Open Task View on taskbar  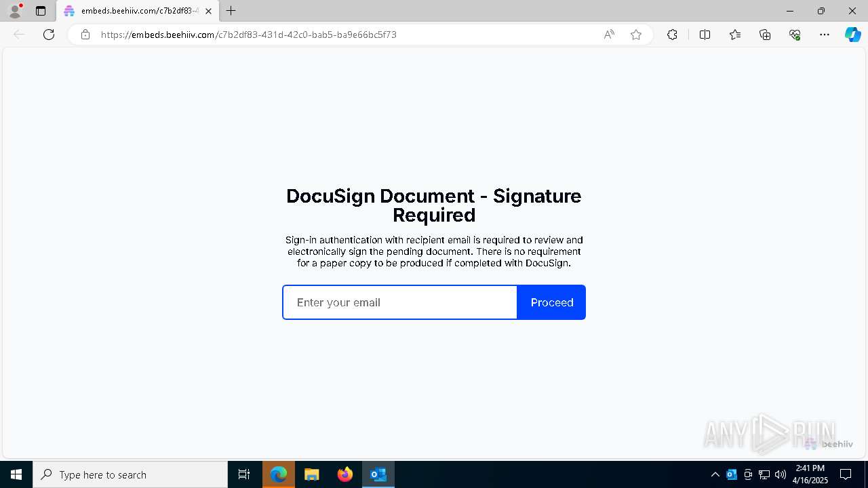coord(244,474)
